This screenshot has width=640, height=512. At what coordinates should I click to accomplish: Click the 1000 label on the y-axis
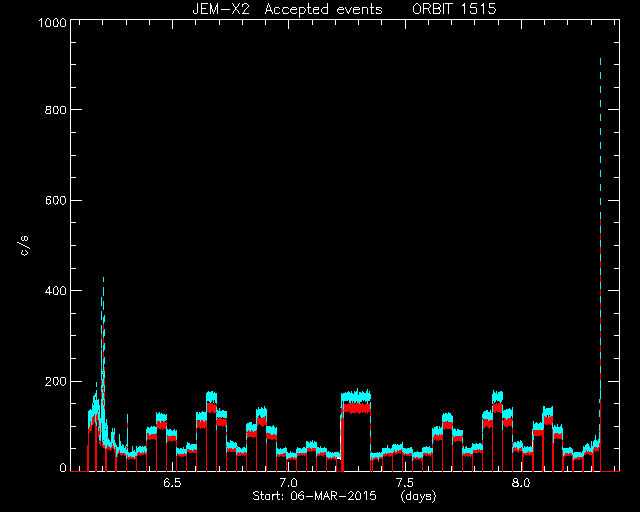[52, 22]
